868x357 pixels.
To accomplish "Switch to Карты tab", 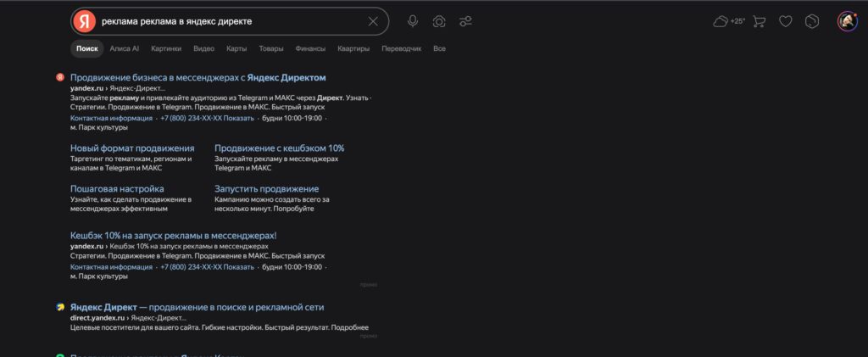I will [x=236, y=48].
